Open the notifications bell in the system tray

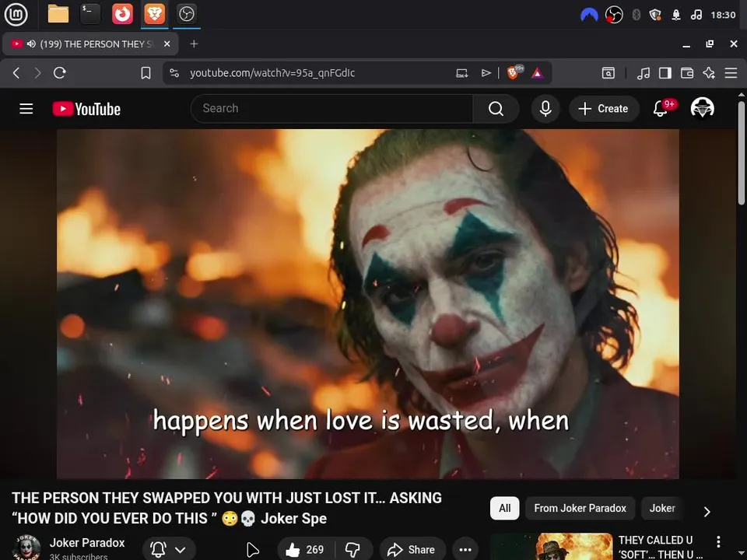pyautogui.click(x=676, y=16)
